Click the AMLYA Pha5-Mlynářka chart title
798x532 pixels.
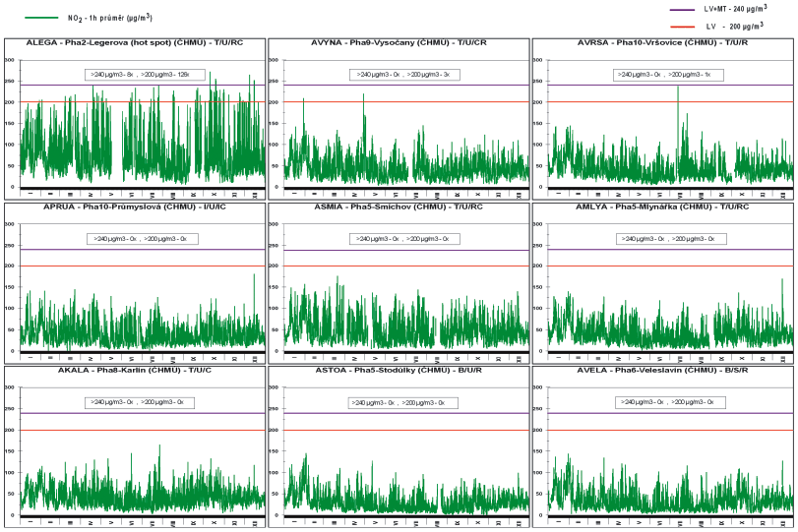[662, 207]
